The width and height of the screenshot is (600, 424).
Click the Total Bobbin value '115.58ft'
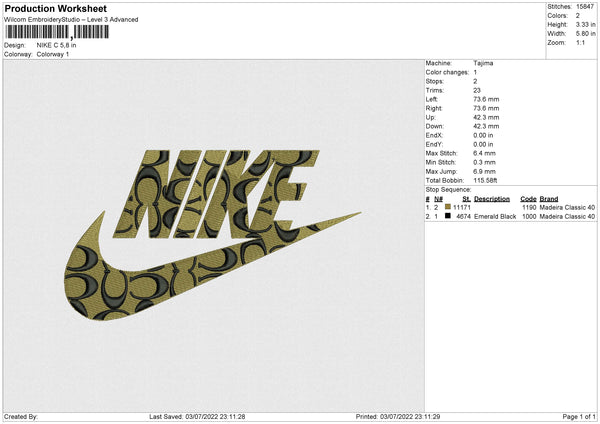click(x=485, y=181)
